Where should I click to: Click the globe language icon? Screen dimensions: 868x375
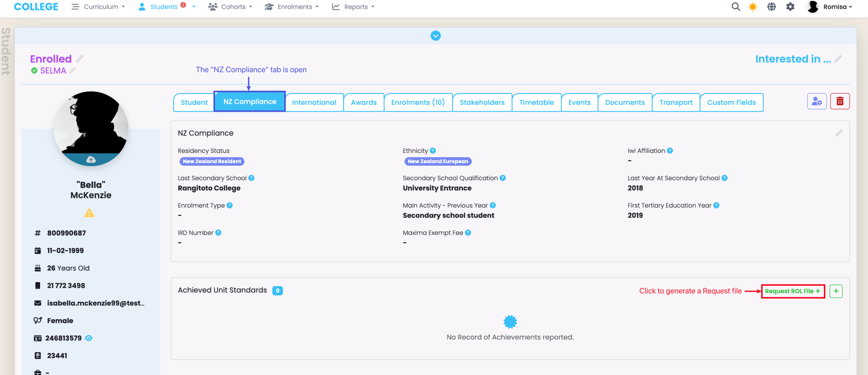pyautogui.click(x=771, y=7)
